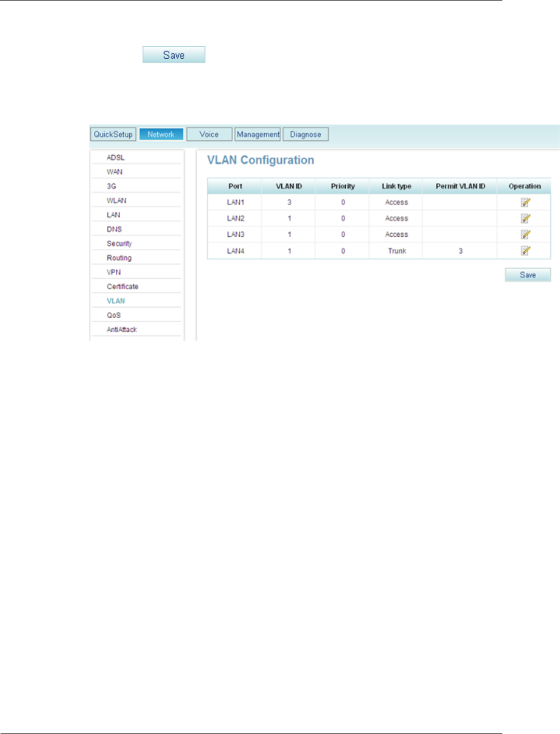Click the large Save button above the panel

174,55
